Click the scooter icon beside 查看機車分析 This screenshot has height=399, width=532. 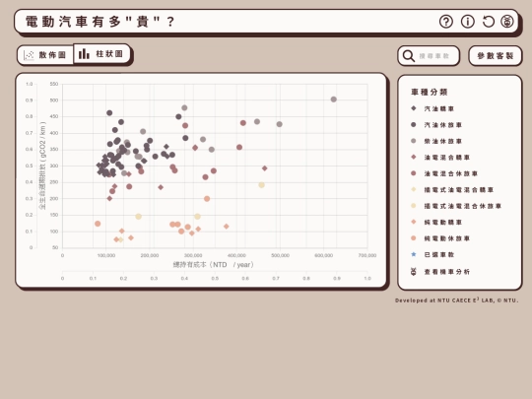point(413,272)
